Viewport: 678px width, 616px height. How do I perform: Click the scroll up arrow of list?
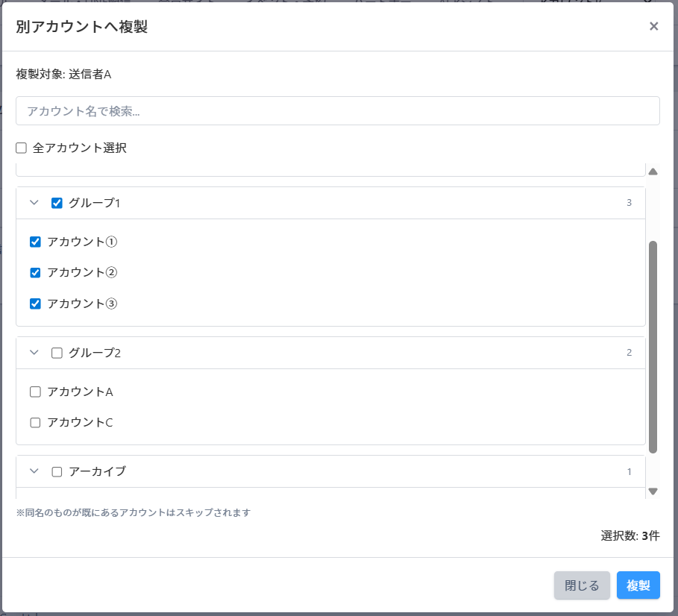click(x=653, y=172)
